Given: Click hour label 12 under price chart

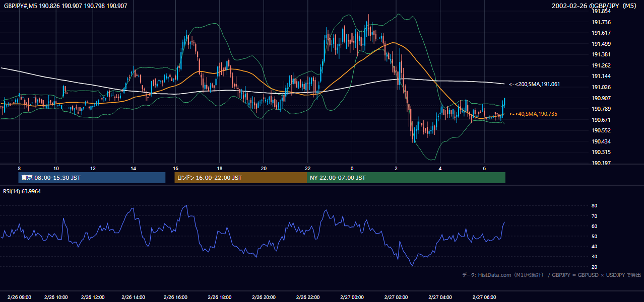Looking at the screenshot, I should [93, 168].
